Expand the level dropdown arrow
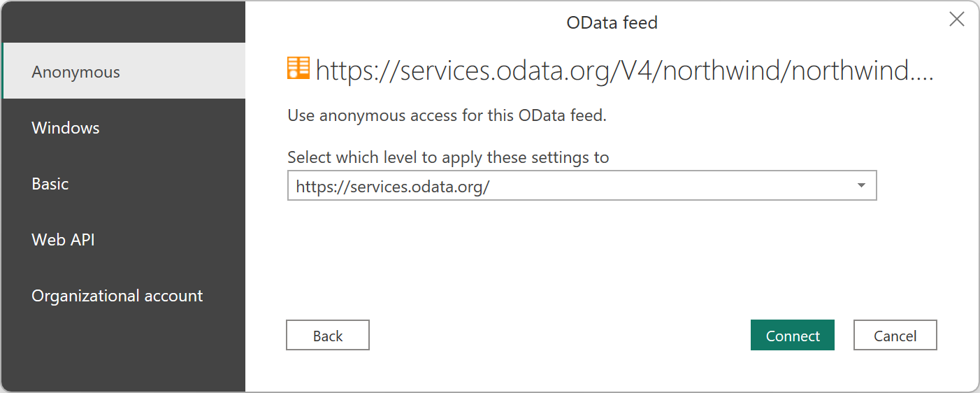 coord(861,186)
